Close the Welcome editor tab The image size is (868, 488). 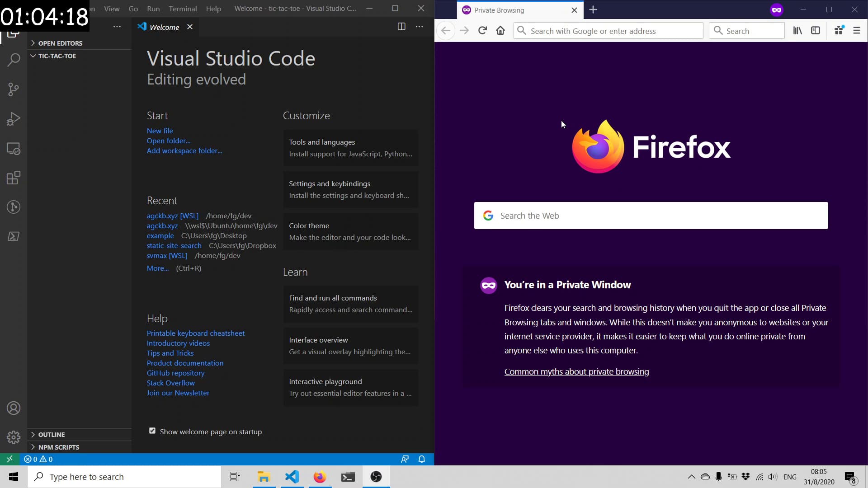point(190,27)
